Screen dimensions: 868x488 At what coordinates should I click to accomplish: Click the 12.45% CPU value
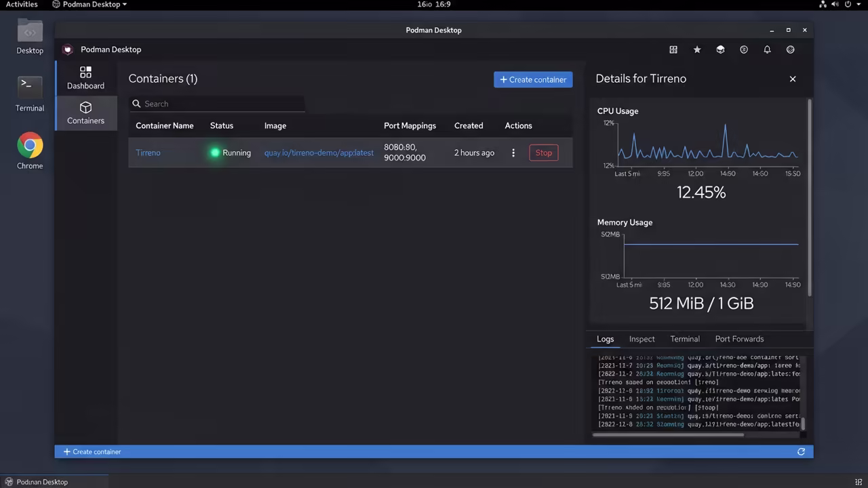(701, 192)
